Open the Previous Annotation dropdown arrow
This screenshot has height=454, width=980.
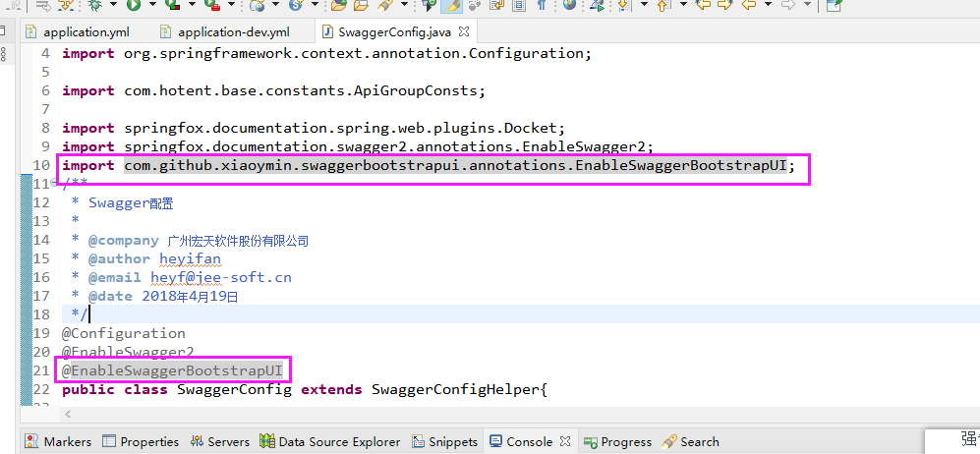pyautogui.click(x=683, y=4)
